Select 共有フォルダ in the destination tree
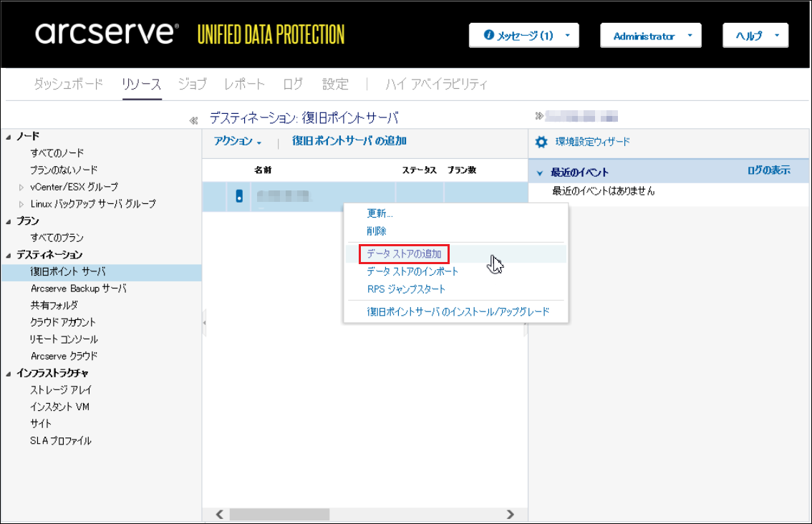 pos(54,306)
